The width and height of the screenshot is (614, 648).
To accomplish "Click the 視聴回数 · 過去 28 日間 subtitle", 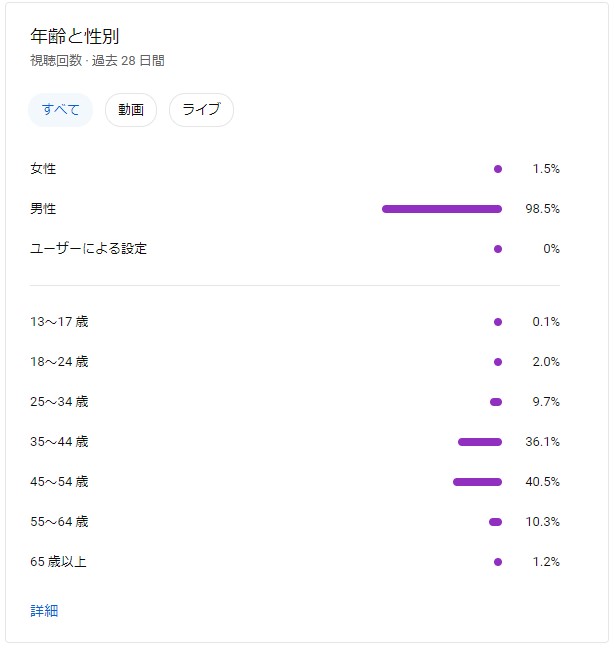I will (x=97, y=61).
